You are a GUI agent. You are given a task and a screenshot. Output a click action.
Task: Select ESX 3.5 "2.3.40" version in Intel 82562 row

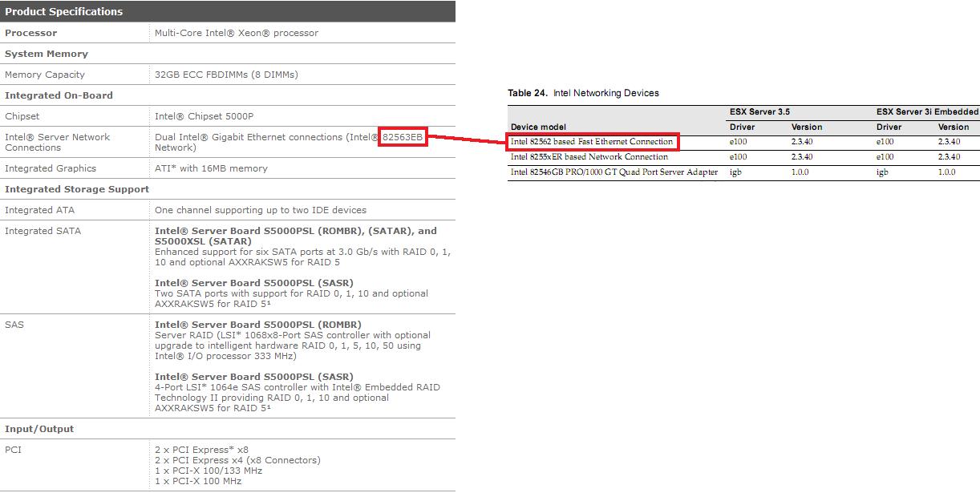click(x=802, y=142)
